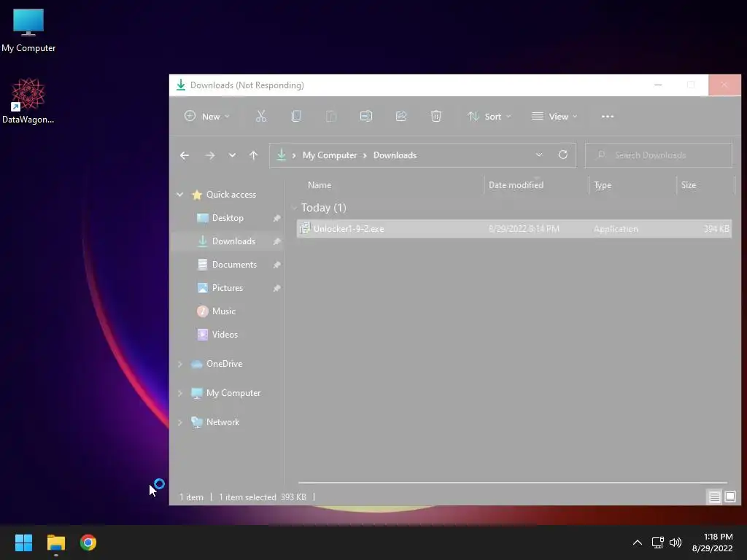Image resolution: width=747 pixels, height=560 pixels.
Task: Expand the My Computer tree node
Action: click(x=180, y=393)
